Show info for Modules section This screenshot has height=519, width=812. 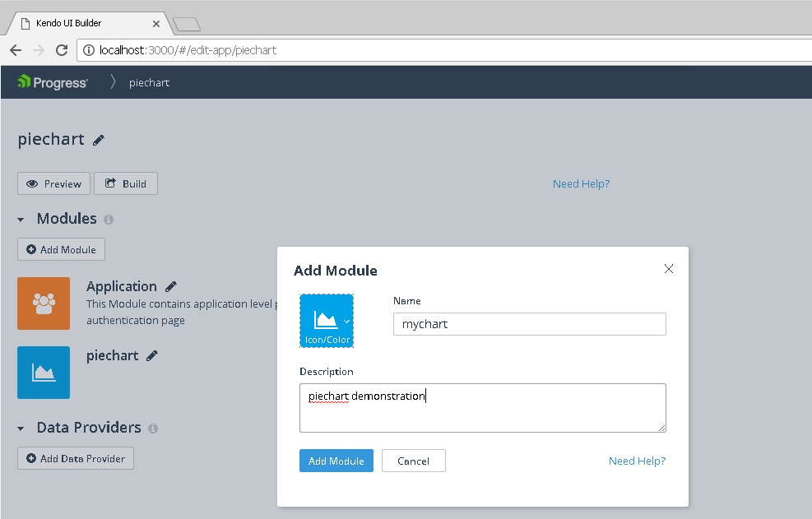[x=109, y=220]
